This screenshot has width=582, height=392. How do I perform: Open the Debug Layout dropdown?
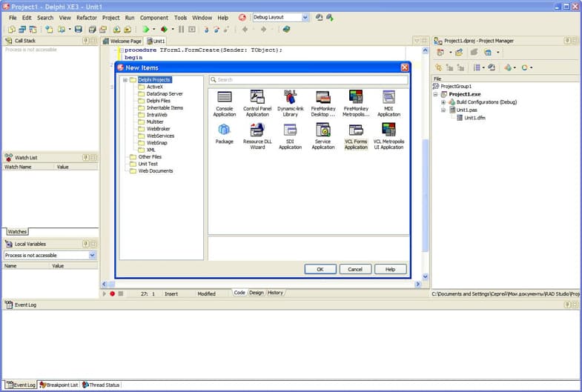305,18
